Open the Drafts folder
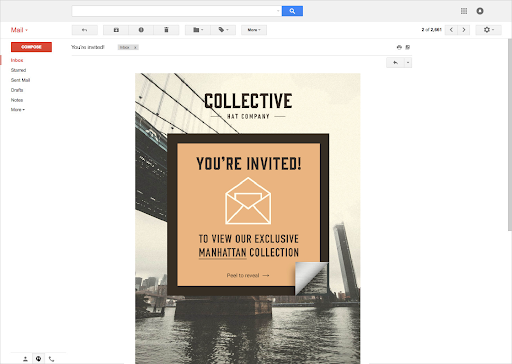 17,90
